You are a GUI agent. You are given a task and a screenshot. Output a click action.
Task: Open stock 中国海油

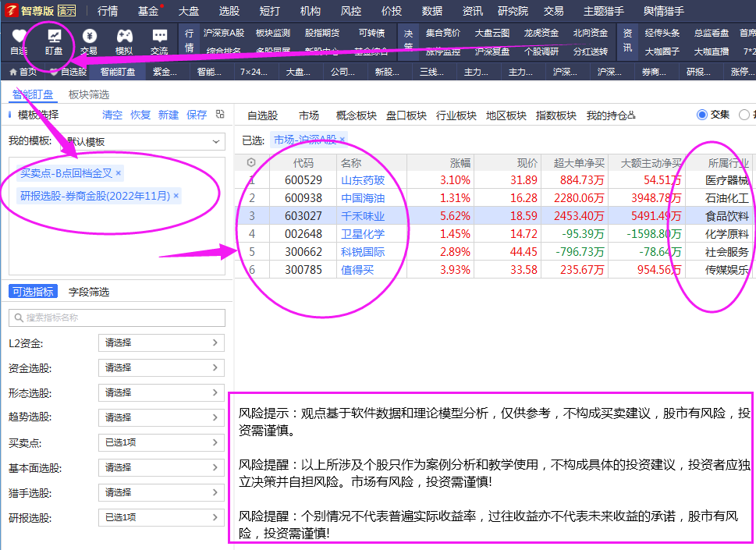(x=363, y=198)
